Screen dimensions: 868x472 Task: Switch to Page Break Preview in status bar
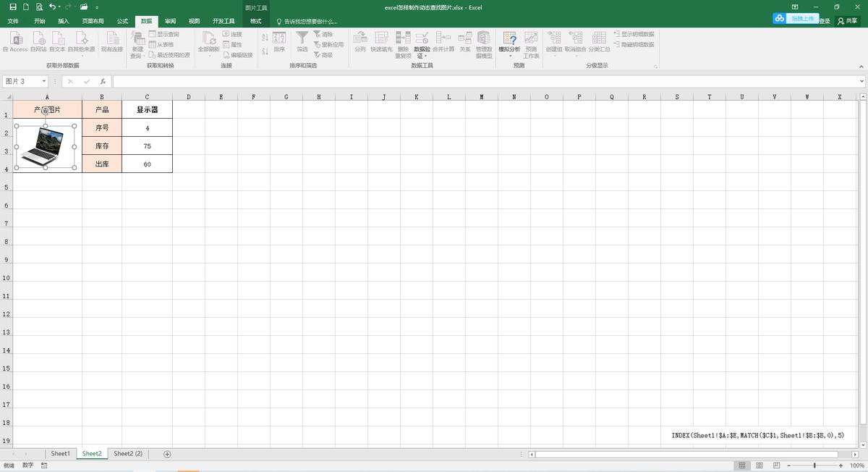click(x=775, y=465)
